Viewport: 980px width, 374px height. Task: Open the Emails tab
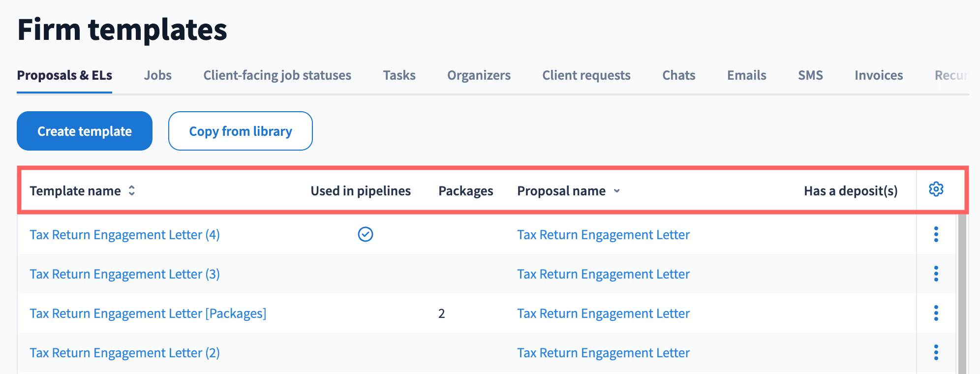pyautogui.click(x=747, y=75)
